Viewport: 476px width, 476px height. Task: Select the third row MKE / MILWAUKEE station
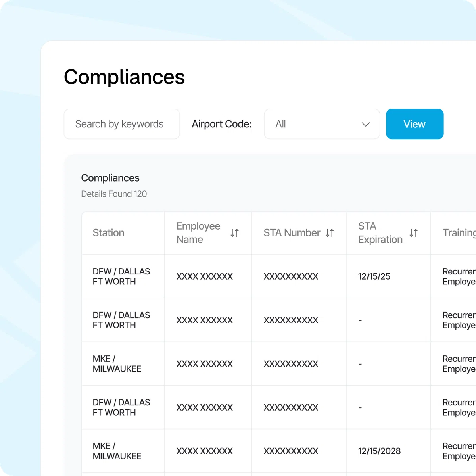pos(117,364)
